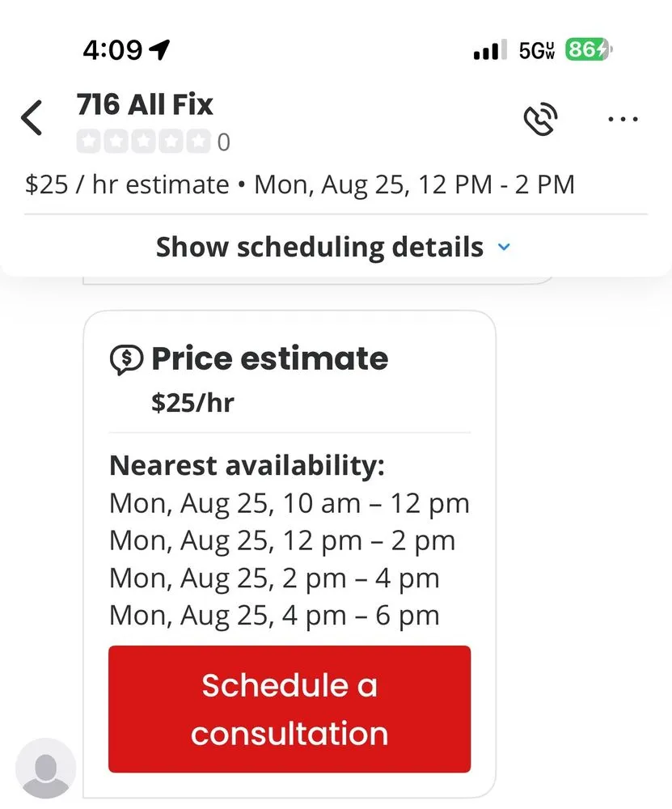672x809 pixels.
Task: Tap the five-star rating row
Action: pyautogui.click(x=143, y=142)
